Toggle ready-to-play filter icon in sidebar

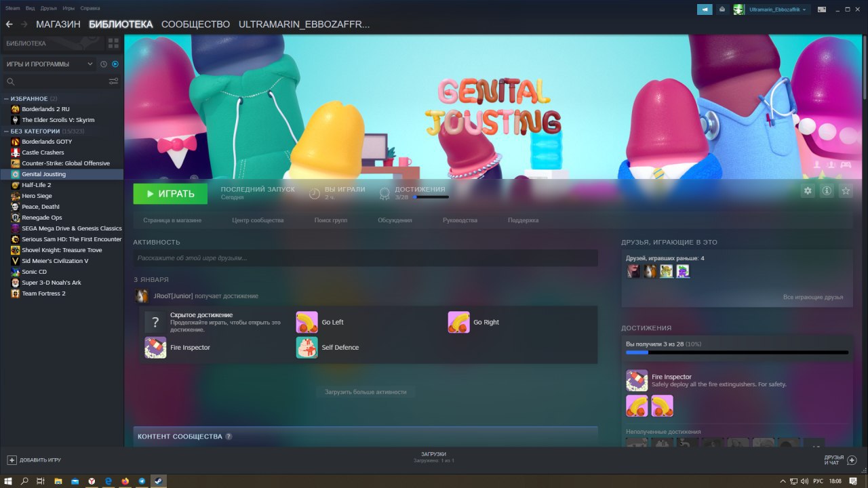coord(115,64)
